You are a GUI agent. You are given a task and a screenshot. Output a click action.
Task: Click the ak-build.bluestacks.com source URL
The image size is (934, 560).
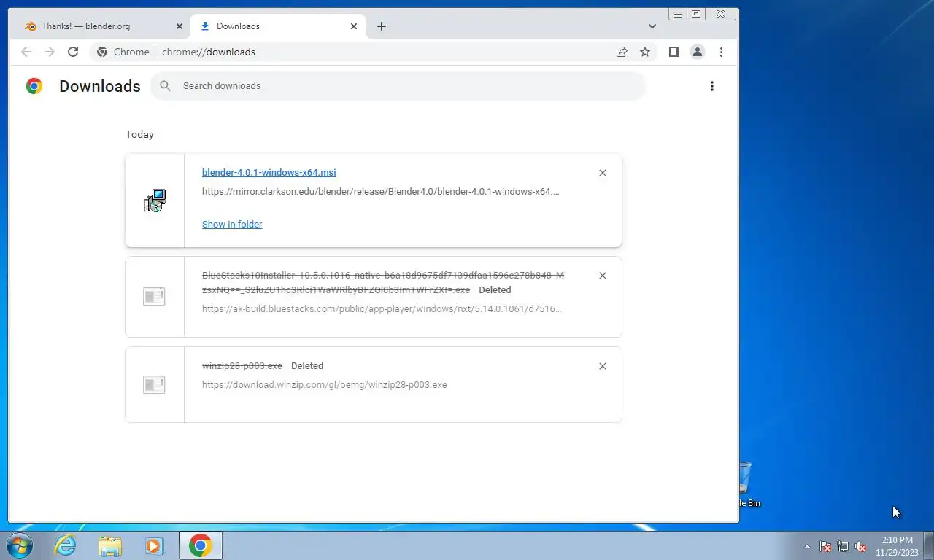tap(382, 308)
